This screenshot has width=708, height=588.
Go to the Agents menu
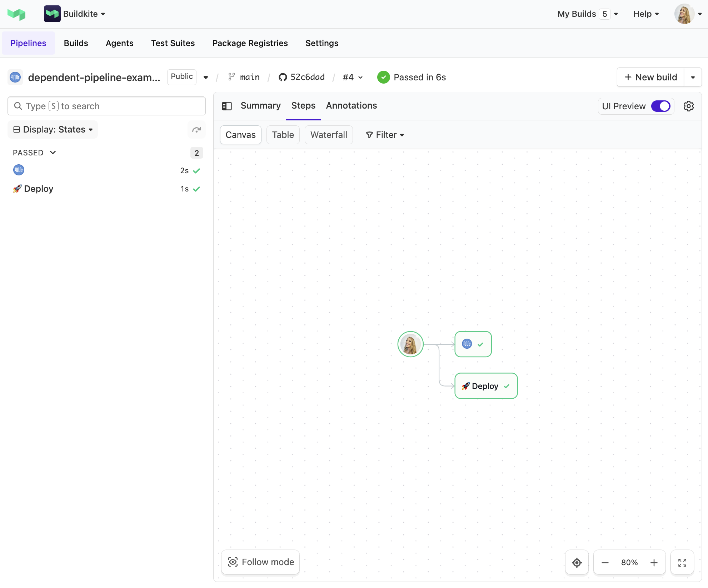click(119, 43)
